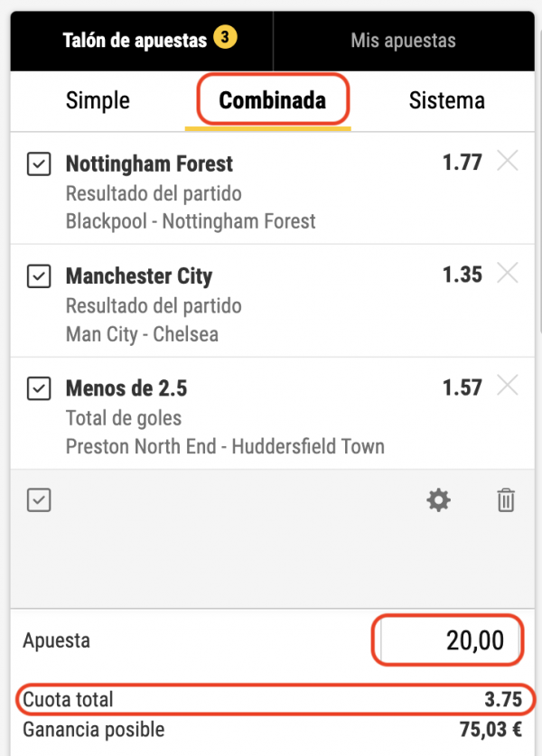Uncheck the Menos de 2.5 bet checkbox
This screenshot has height=756, width=542.
coord(39,388)
